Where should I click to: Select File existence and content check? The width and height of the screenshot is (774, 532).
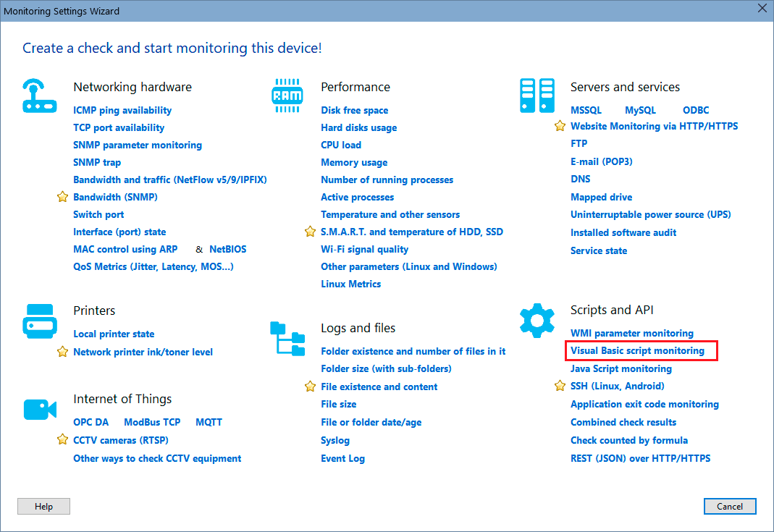tap(379, 387)
